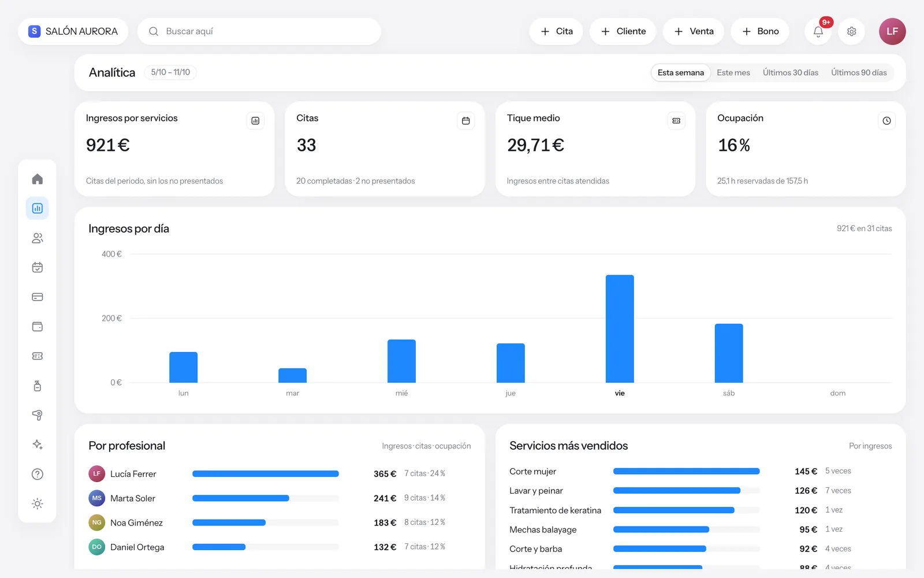The height and width of the screenshot is (578, 924).
Task: Open the product bottle sidebar icon
Action: tap(38, 386)
